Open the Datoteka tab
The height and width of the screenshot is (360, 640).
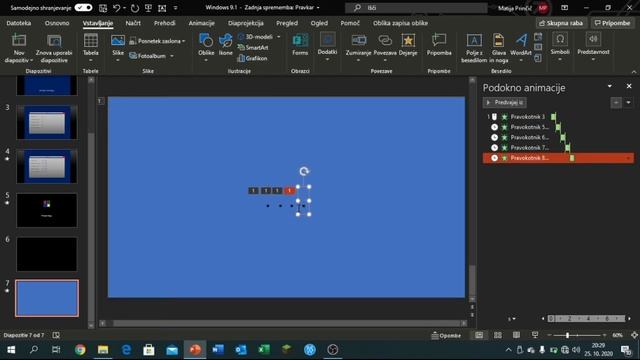19,23
